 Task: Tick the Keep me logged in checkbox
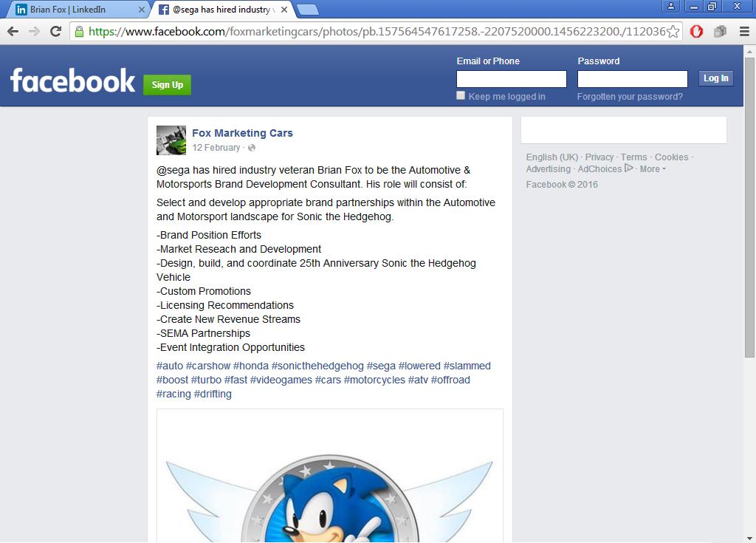tap(461, 95)
